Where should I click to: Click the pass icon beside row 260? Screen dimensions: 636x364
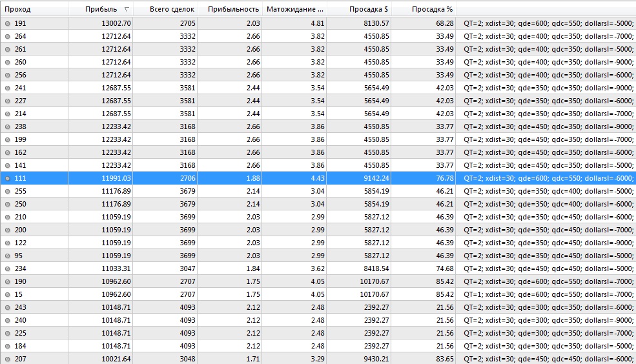coord(7,63)
